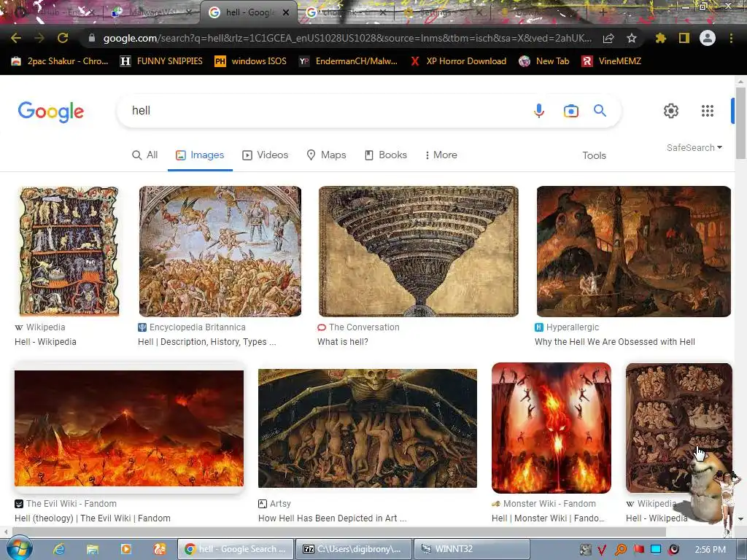Open the Tools filter options

pos(594,155)
